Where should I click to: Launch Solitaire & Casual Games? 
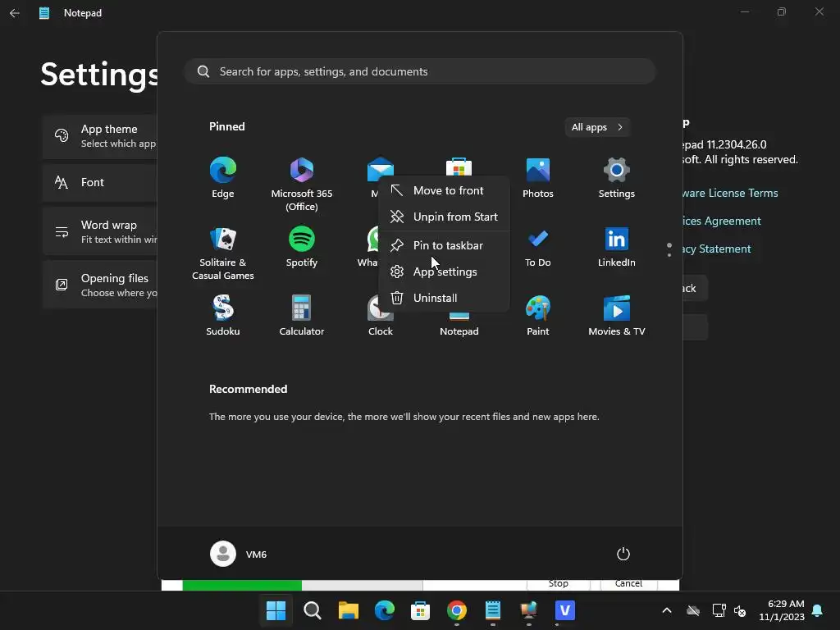(x=223, y=253)
